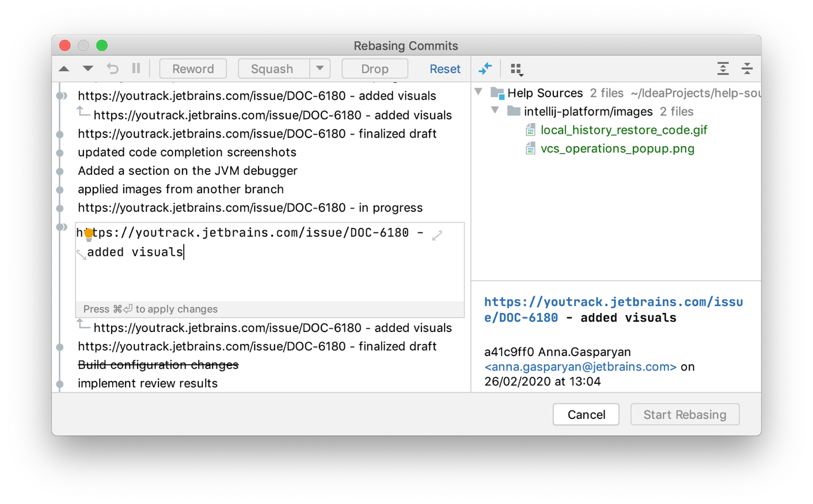
Task: Open the grouping options icon
Action: 516,68
